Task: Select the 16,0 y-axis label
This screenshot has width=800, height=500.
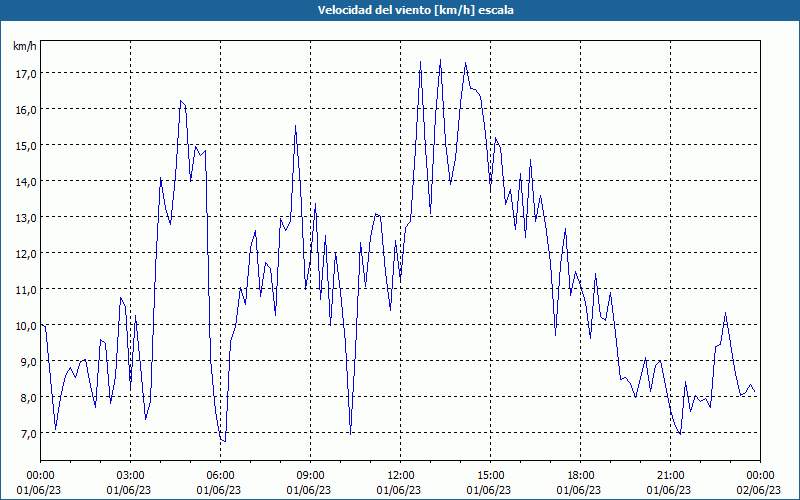Action: click(26, 110)
